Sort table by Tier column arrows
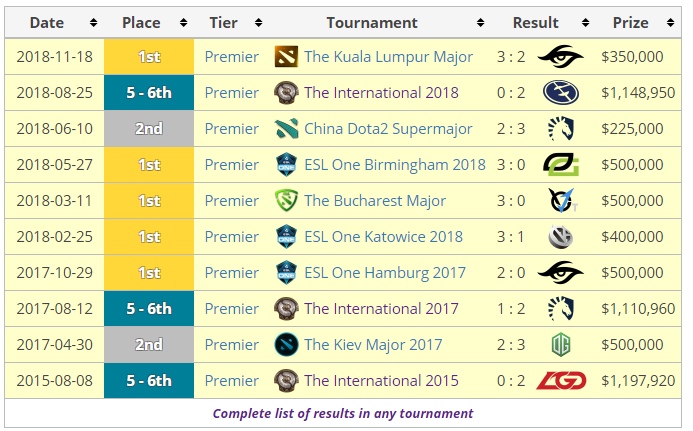 [259, 23]
